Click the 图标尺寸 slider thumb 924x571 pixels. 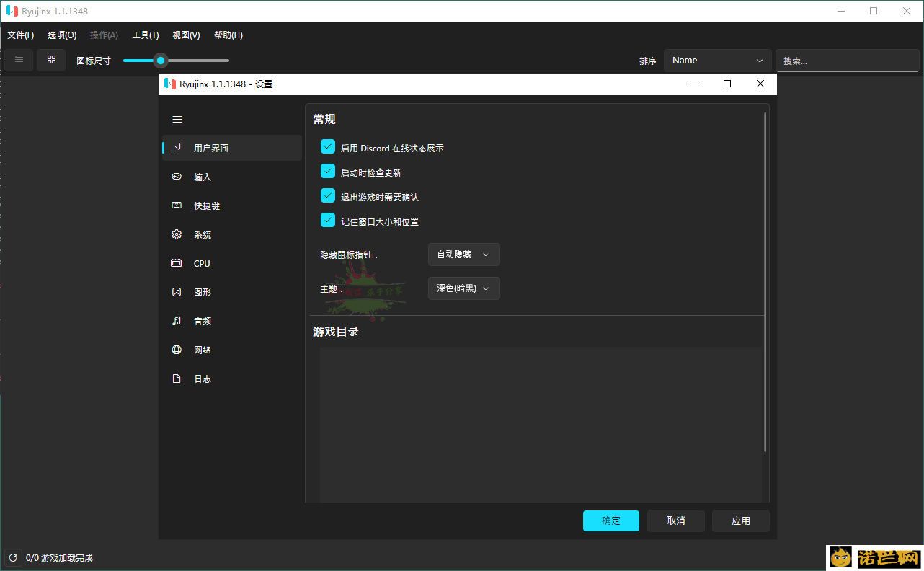[x=161, y=61]
